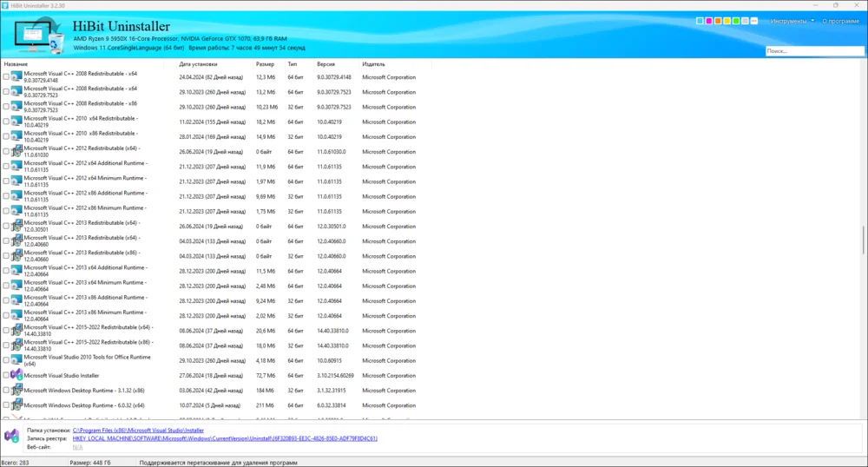Screen dimensions: 868x467
Task: Select the Visual C++ 2013 x64 Minimum Runtime checkbox
Action: [6, 286]
